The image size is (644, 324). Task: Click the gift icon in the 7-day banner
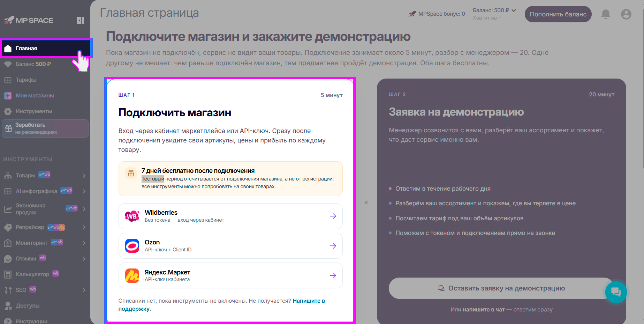coord(131,173)
